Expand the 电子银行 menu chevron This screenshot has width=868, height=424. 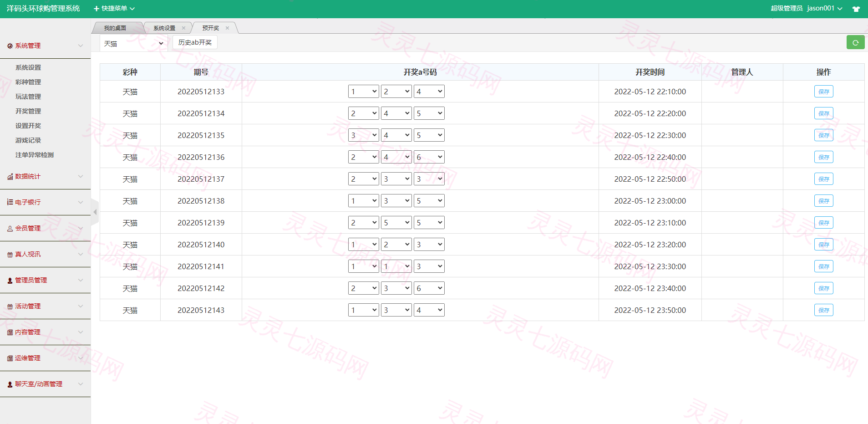(x=81, y=202)
